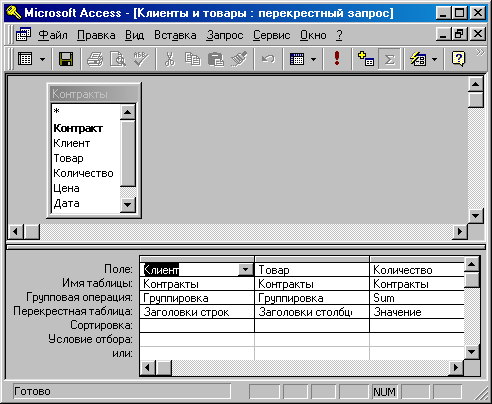Open the View button dropdown arrow

[42, 60]
